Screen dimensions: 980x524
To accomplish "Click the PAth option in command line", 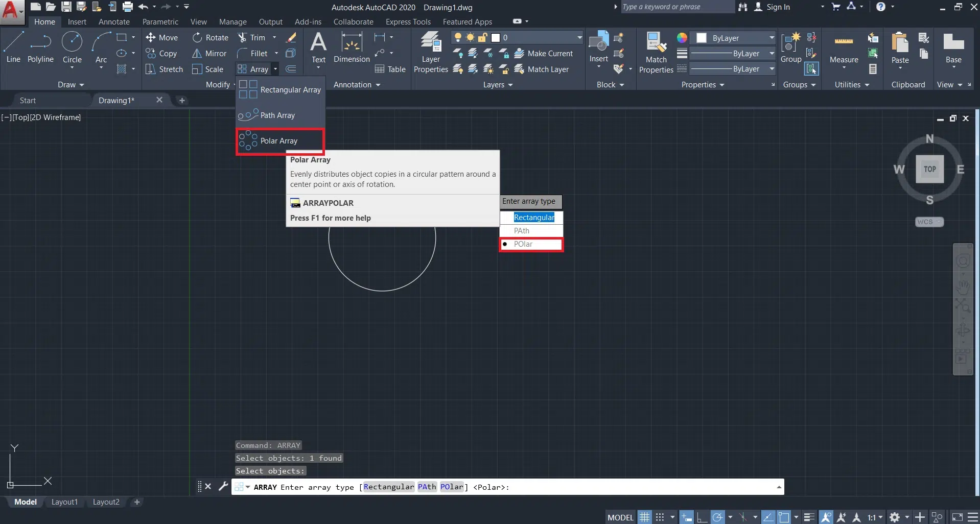I will pos(427,487).
